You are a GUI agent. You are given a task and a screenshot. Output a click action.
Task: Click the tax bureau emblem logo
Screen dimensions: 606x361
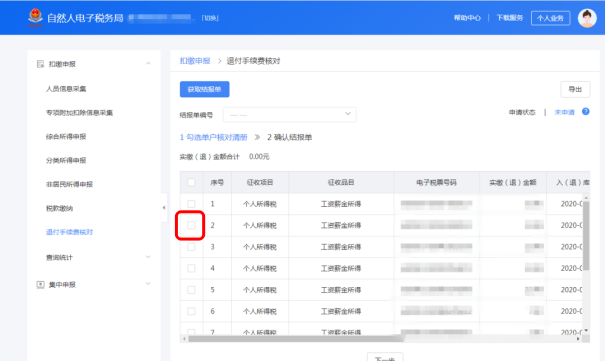pos(35,18)
